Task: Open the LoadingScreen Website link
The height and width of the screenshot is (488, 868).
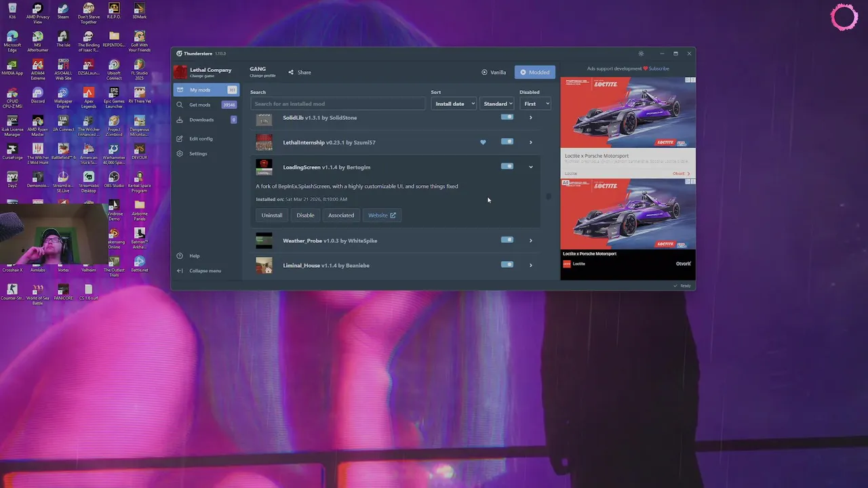Action: pyautogui.click(x=382, y=215)
